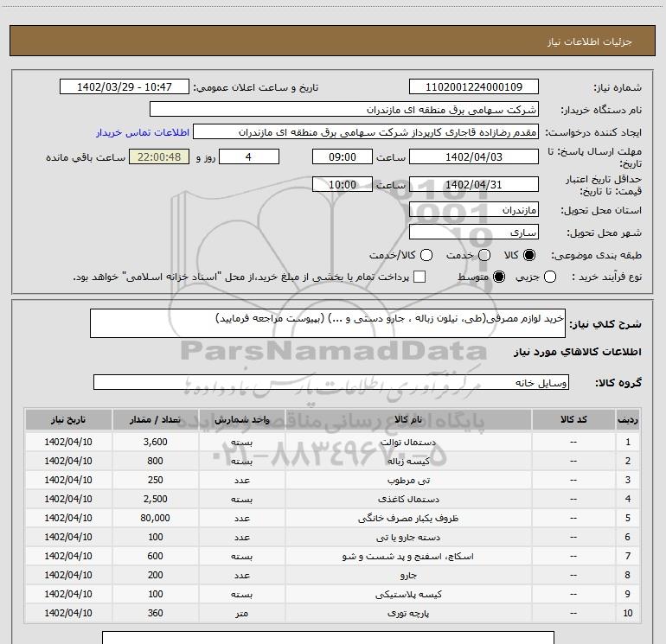The height and width of the screenshot is (644, 666).
Task: Open the اطلاعات تماس خریدار link
Action: click(140, 133)
